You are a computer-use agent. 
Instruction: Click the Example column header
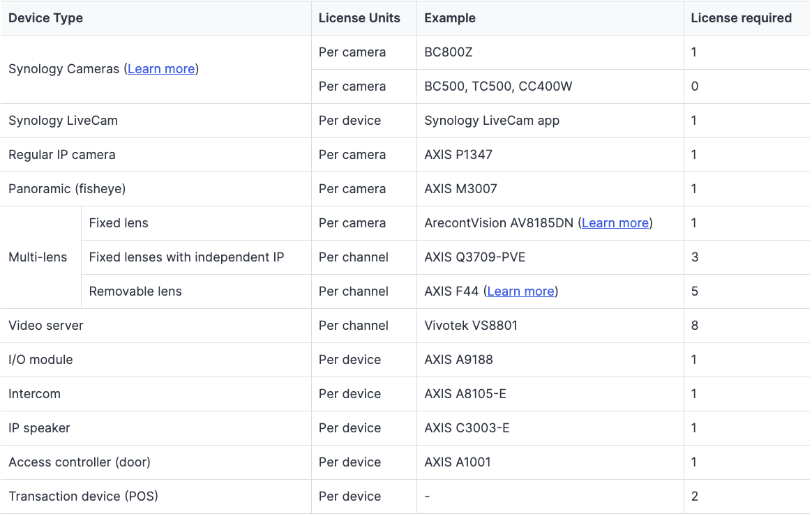pos(450,18)
